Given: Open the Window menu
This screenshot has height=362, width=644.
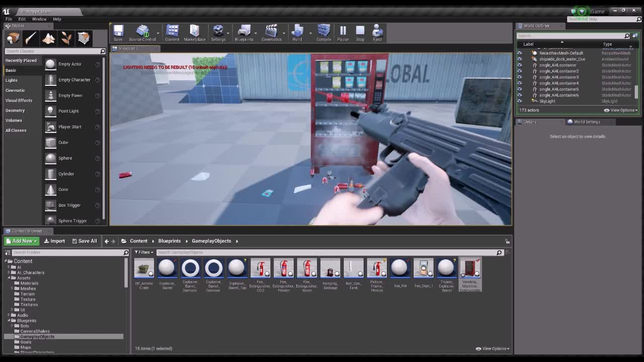Looking at the screenshot, I should click(39, 19).
